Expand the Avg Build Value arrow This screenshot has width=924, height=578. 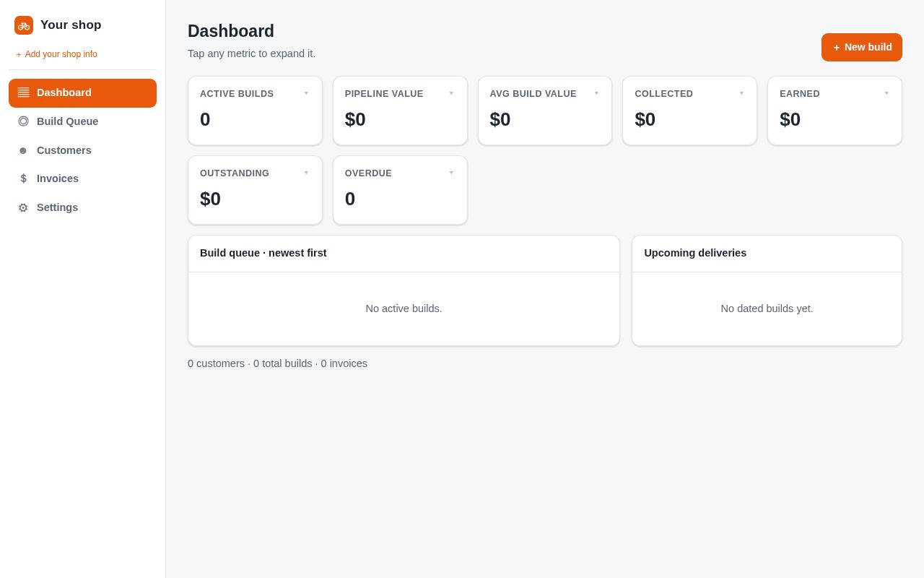coord(596,93)
